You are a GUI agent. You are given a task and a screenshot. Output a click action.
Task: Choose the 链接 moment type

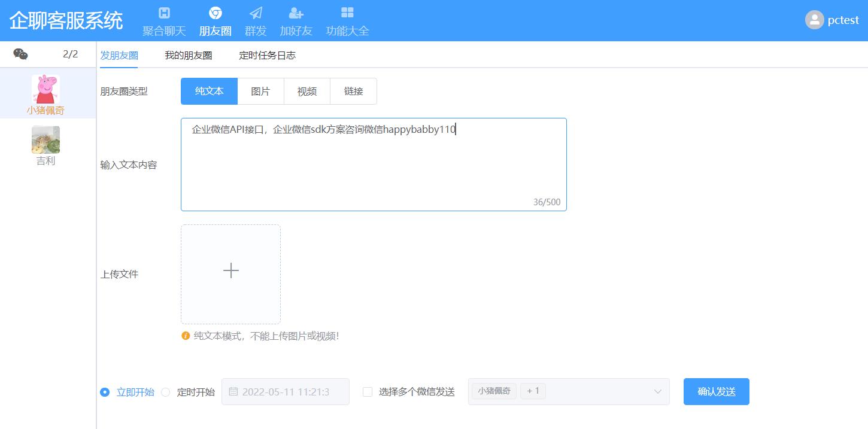354,91
